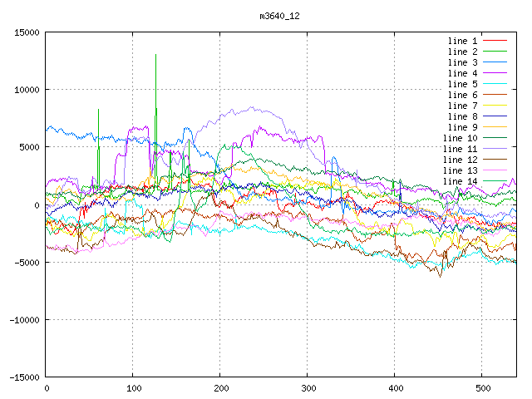The width and height of the screenshot is (532, 399).
Task: Select the "line 14" legend label
Action: (460, 181)
